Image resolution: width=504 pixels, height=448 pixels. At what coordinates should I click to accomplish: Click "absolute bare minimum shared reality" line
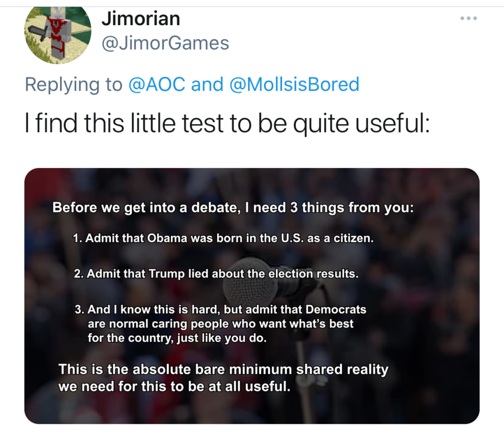tap(223, 370)
